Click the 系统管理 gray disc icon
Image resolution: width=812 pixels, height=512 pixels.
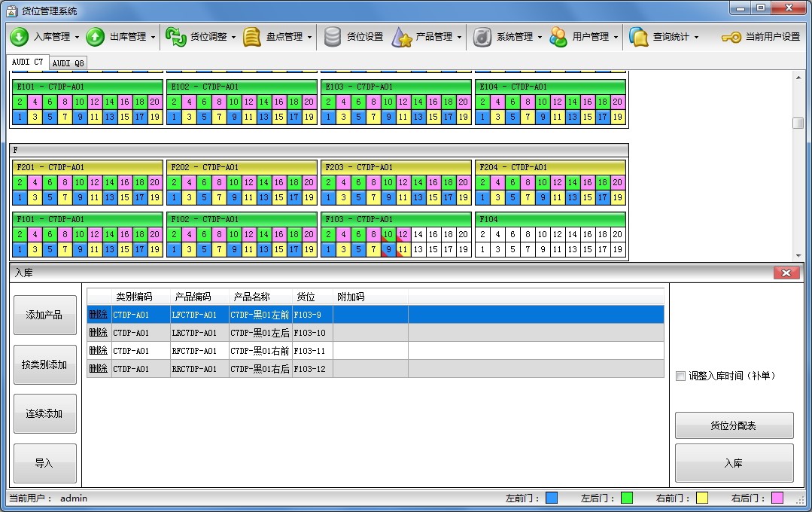tap(482, 37)
